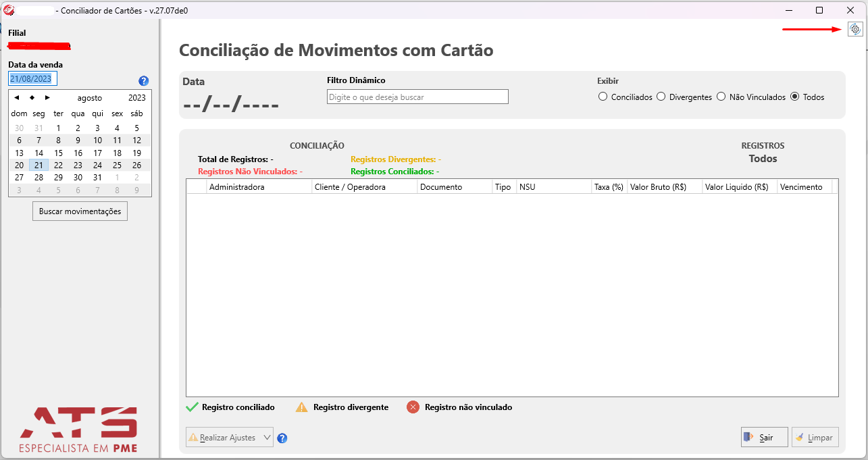Sort by the Administradora column header
Screen dimensions: 868x460
259,187
